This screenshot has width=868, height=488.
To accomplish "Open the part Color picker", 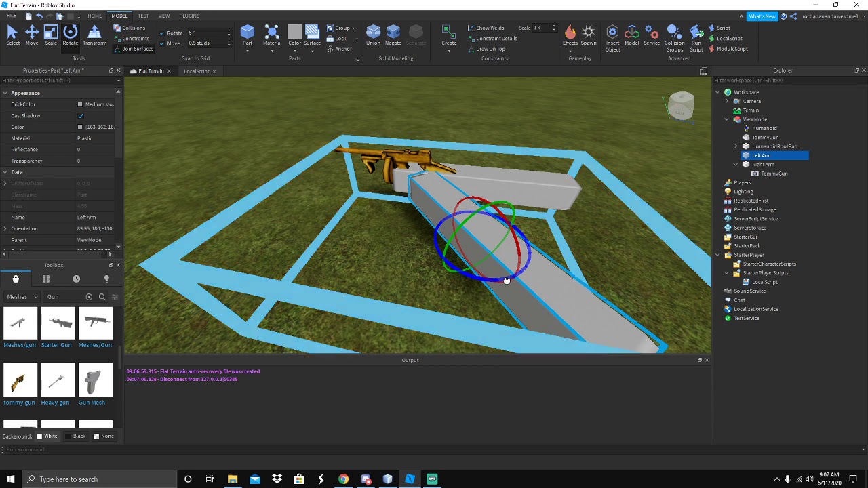I will point(294,35).
